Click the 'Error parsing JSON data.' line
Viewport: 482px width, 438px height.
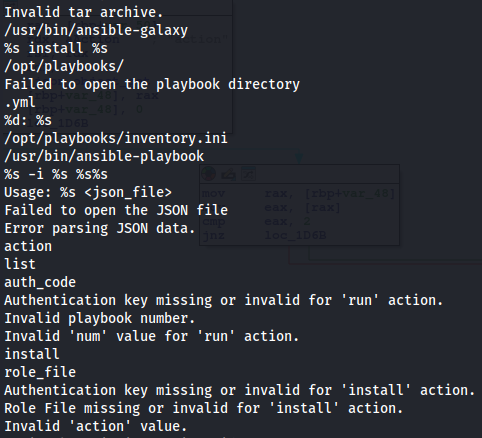[x=100, y=228]
